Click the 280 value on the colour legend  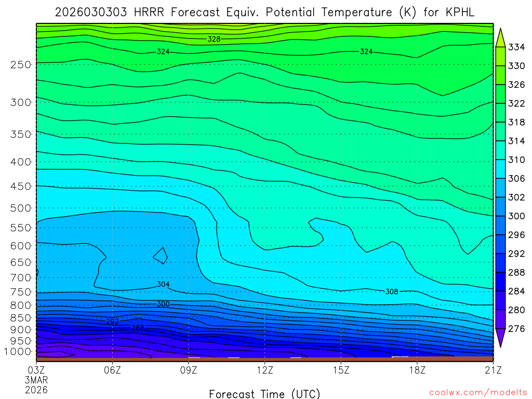tap(516, 310)
